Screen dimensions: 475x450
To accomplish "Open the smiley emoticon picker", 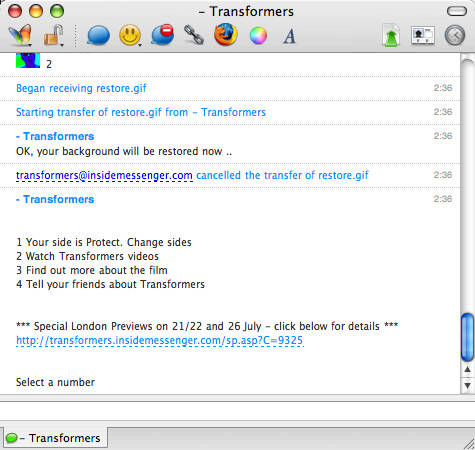I will (x=130, y=35).
